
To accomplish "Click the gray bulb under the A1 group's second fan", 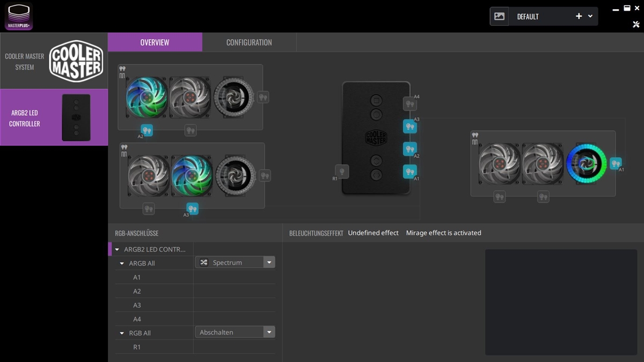I will coord(543,197).
